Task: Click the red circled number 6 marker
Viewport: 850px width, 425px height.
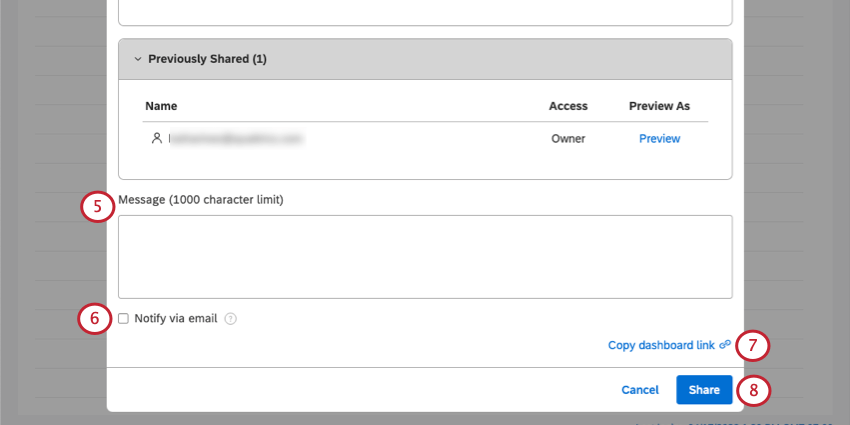Action: tap(94, 319)
